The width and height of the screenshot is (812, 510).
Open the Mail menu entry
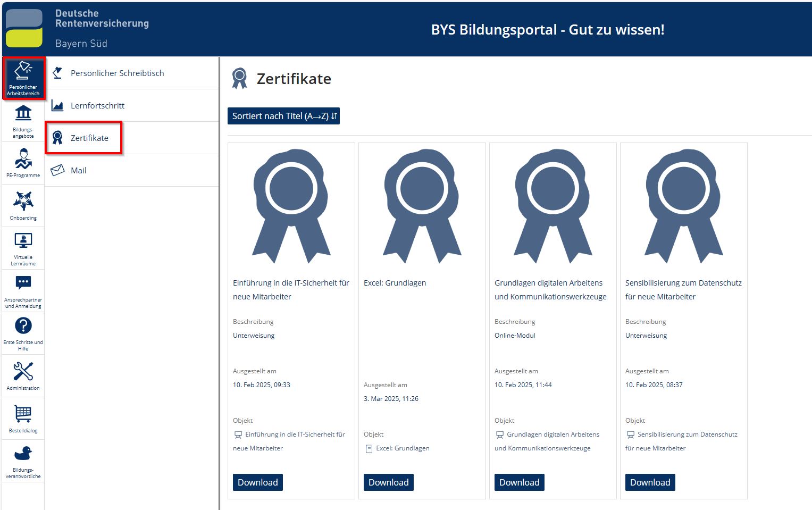pyautogui.click(x=78, y=171)
